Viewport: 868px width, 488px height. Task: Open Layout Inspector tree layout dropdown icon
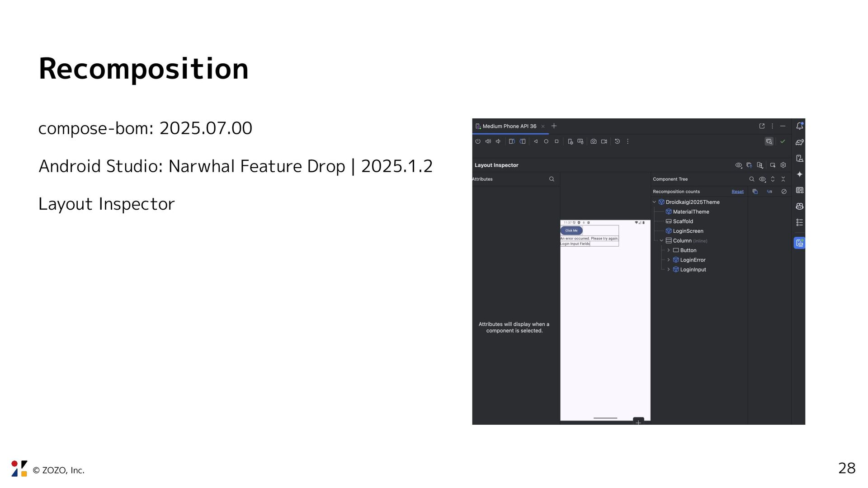coord(760,165)
